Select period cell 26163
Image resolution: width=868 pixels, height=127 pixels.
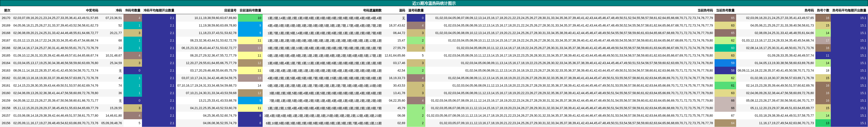tap(6, 71)
